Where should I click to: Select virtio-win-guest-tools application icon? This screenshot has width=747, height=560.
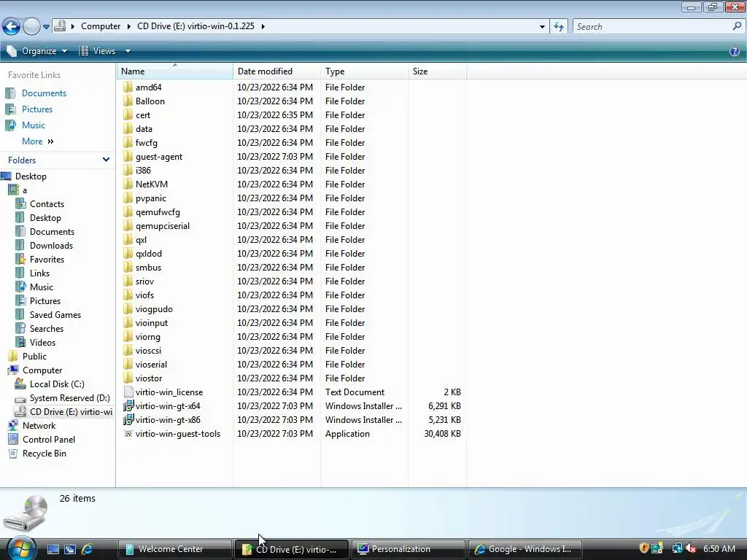[x=128, y=434]
